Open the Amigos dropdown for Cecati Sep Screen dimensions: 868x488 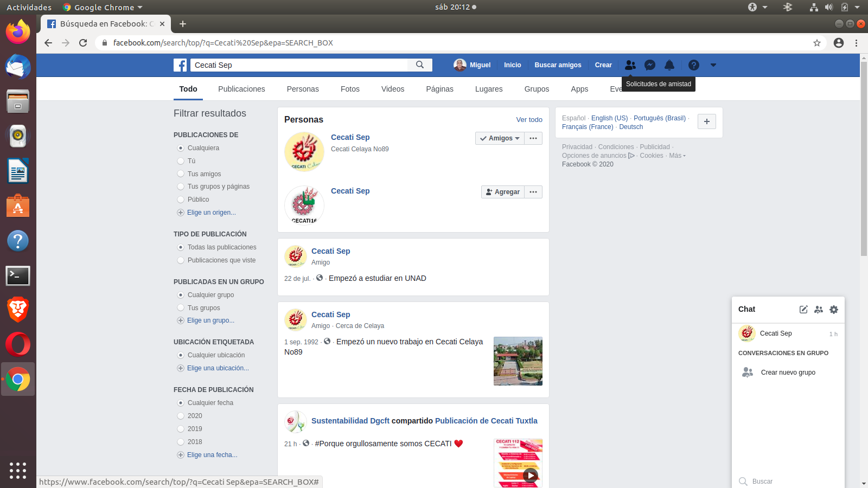pos(500,138)
